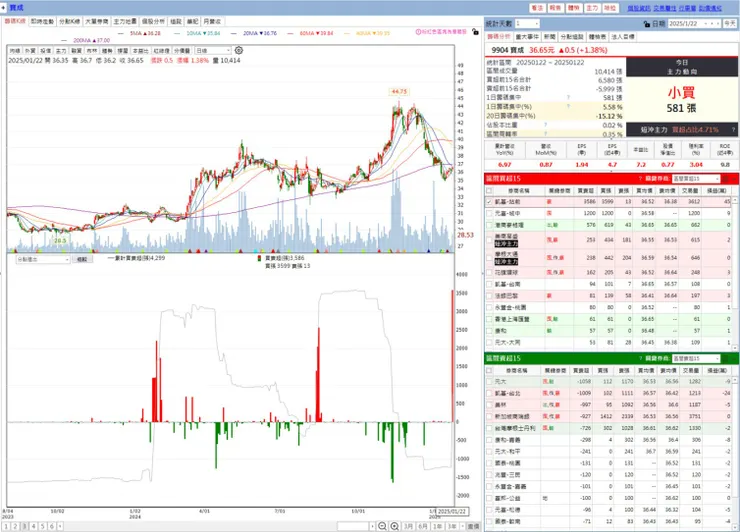
Task: Open the dropdown arrow next to 3年
Action: coord(462,526)
